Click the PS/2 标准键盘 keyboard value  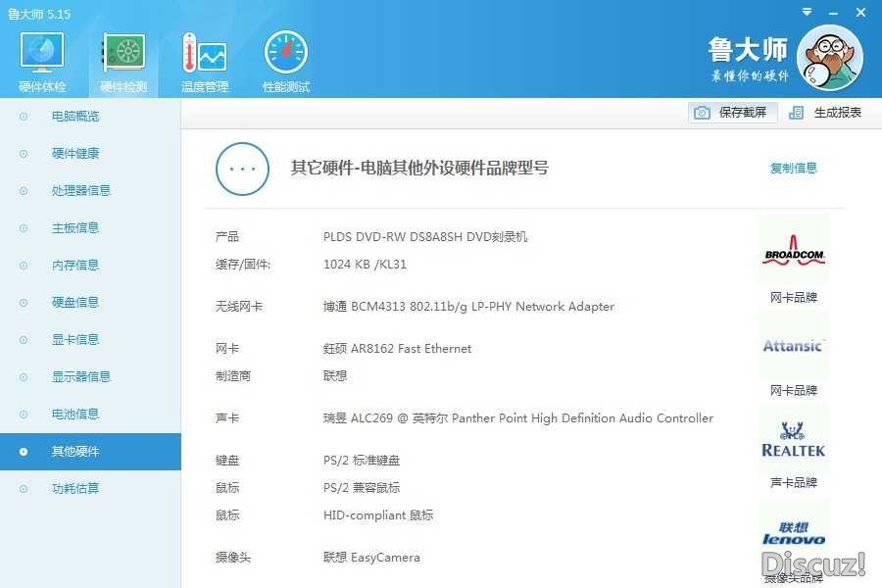click(x=361, y=461)
